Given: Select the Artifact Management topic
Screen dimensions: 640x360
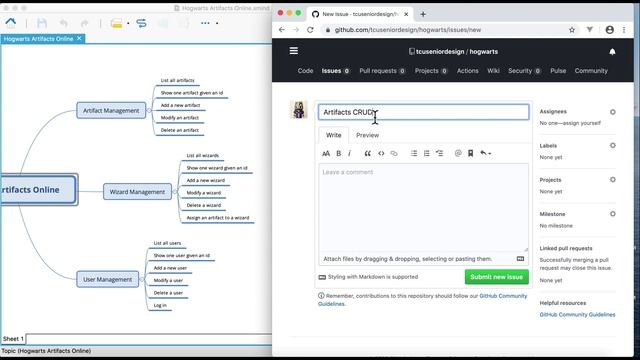Looking at the screenshot, I should click(111, 111).
